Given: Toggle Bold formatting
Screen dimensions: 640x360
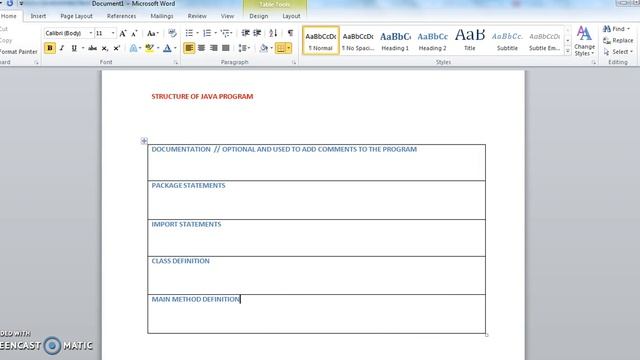Looking at the screenshot, I should pyautogui.click(x=50, y=48).
